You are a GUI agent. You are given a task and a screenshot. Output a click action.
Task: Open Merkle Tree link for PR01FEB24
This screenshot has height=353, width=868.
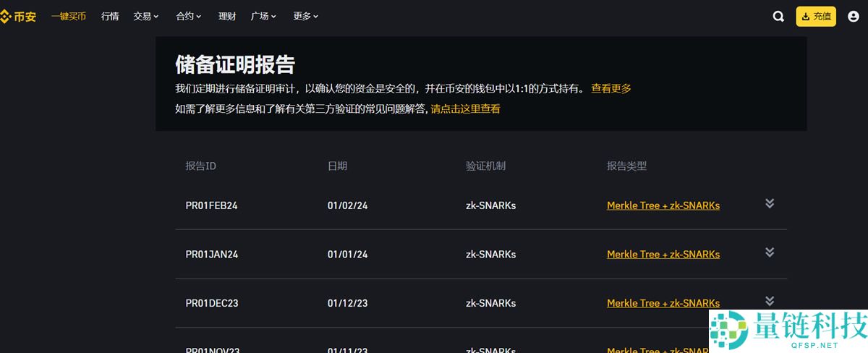point(663,205)
